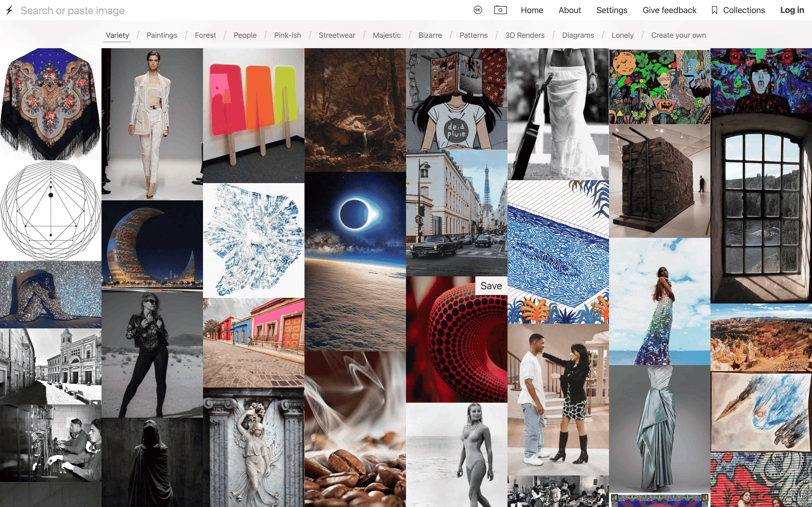Image resolution: width=812 pixels, height=507 pixels.
Task: Open the 3D Renders tab
Action: point(525,35)
